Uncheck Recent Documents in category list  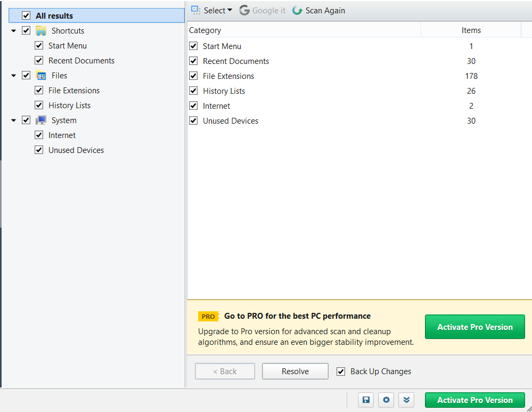[x=193, y=61]
